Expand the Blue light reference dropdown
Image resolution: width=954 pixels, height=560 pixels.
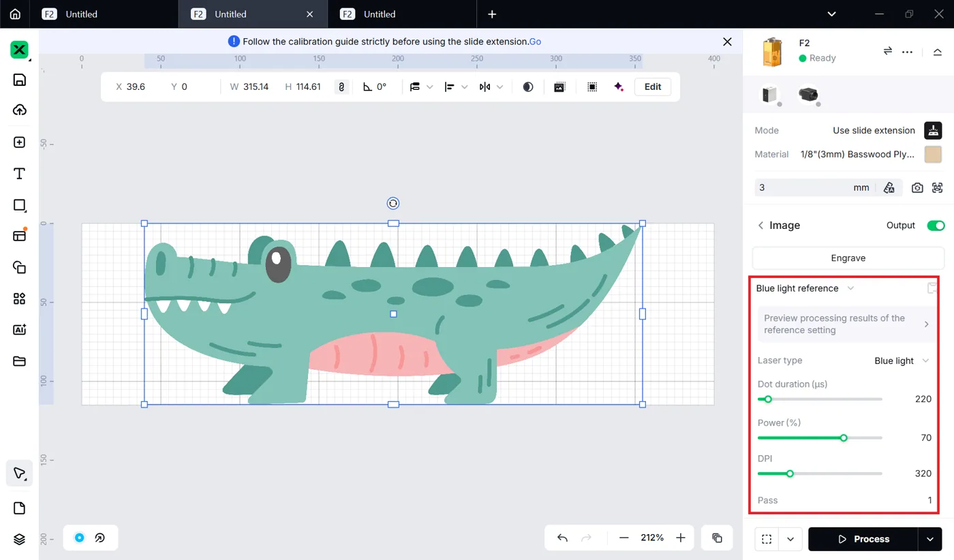click(x=805, y=288)
